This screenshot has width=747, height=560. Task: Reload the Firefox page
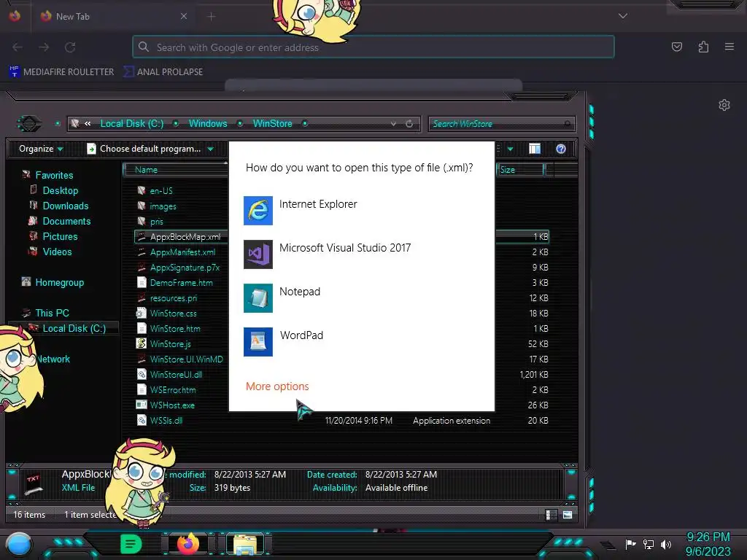[x=70, y=47]
